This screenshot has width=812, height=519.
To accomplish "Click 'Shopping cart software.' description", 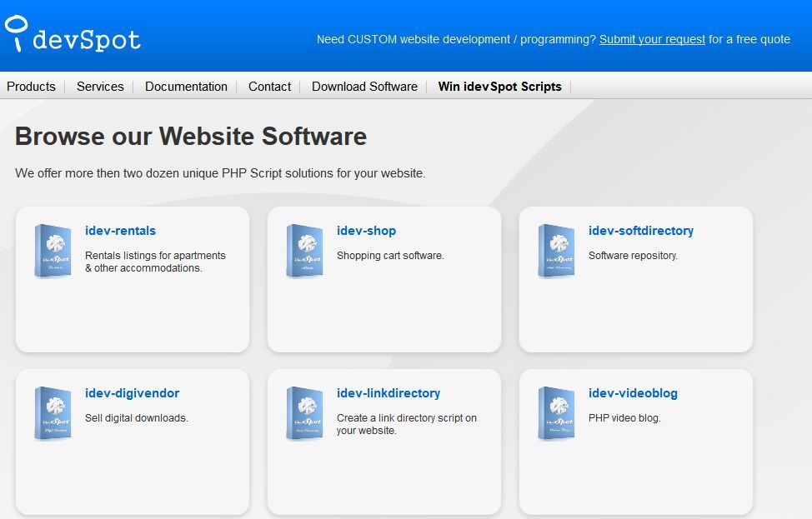I will point(390,256).
